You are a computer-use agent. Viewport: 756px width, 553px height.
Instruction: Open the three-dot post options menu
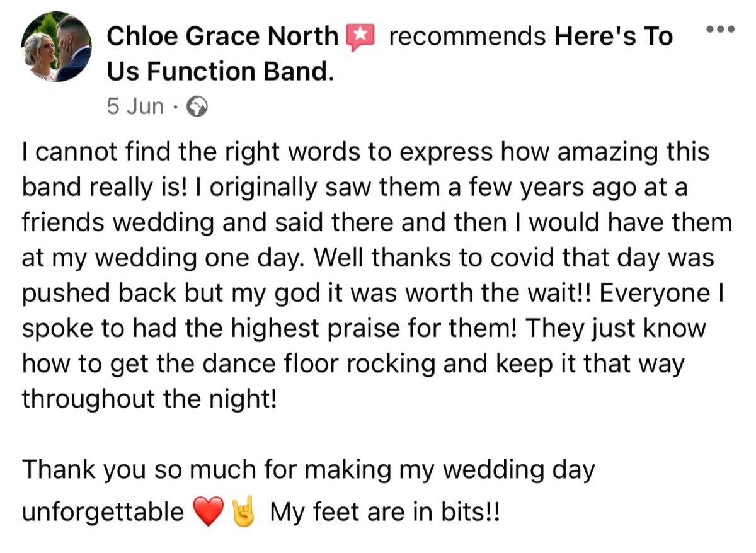pos(720,29)
